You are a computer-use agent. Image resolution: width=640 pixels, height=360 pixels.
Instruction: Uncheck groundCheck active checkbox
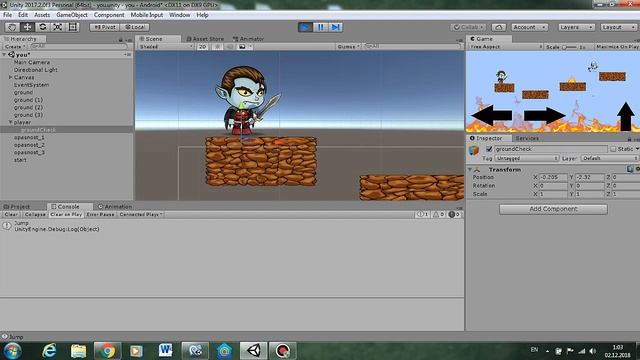tap(489, 149)
